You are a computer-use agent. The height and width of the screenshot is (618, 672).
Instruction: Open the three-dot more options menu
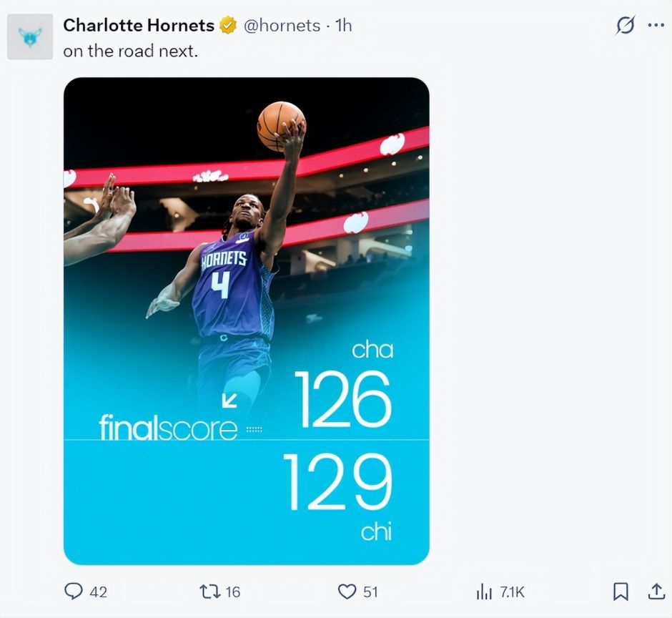point(656,25)
